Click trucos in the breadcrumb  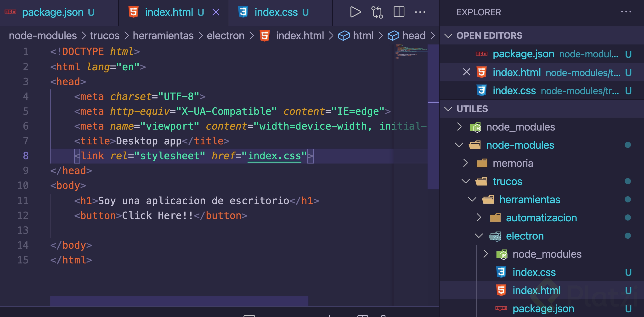coord(105,36)
